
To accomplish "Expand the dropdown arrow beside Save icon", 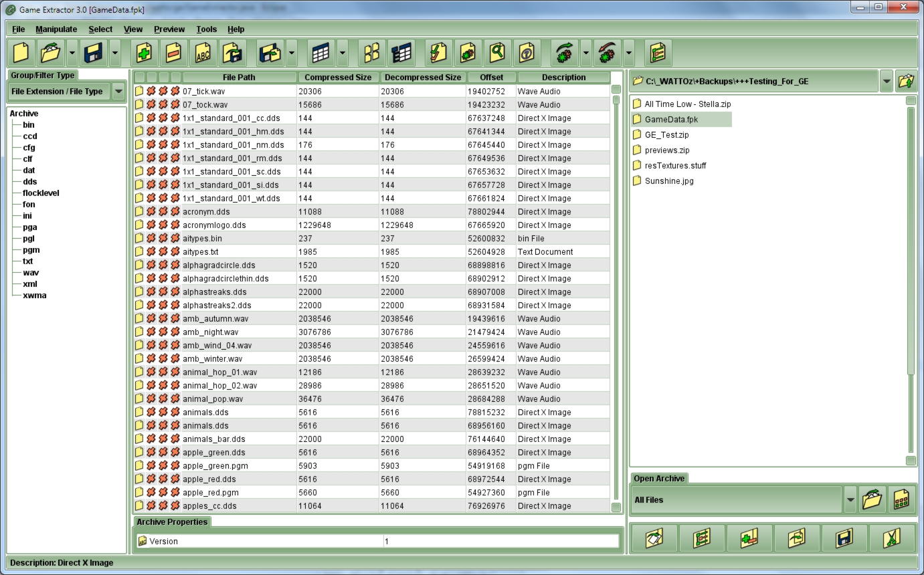I will click(115, 53).
